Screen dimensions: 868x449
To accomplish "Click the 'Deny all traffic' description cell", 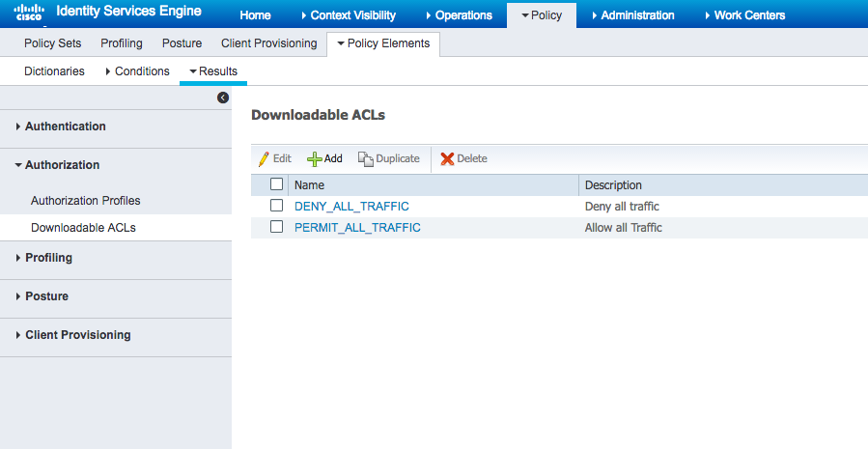I will coord(622,207).
